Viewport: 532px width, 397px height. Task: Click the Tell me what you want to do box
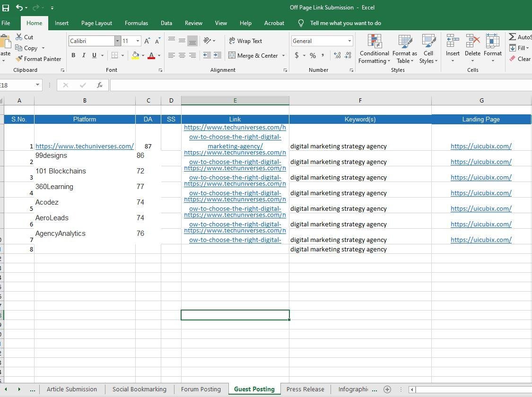point(345,23)
